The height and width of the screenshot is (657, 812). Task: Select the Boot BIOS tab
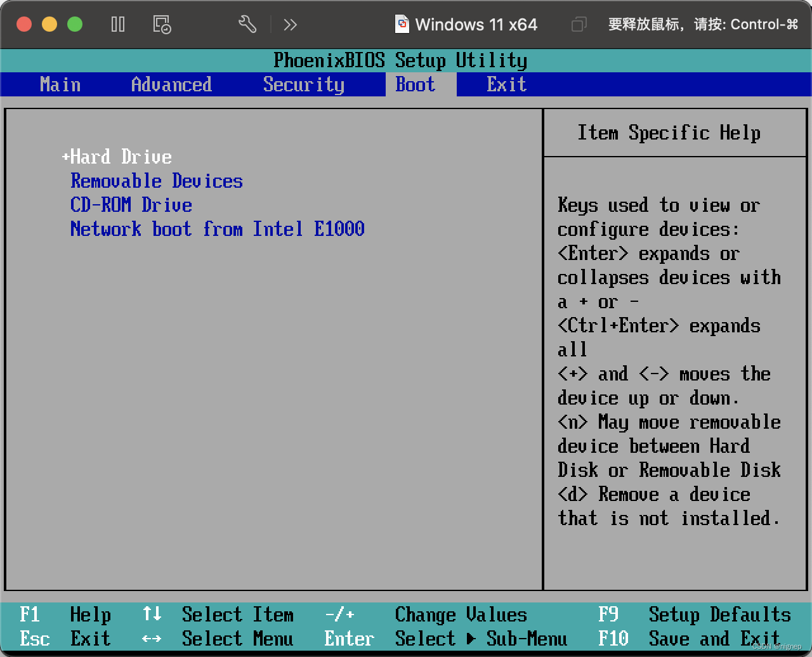pyautogui.click(x=416, y=84)
